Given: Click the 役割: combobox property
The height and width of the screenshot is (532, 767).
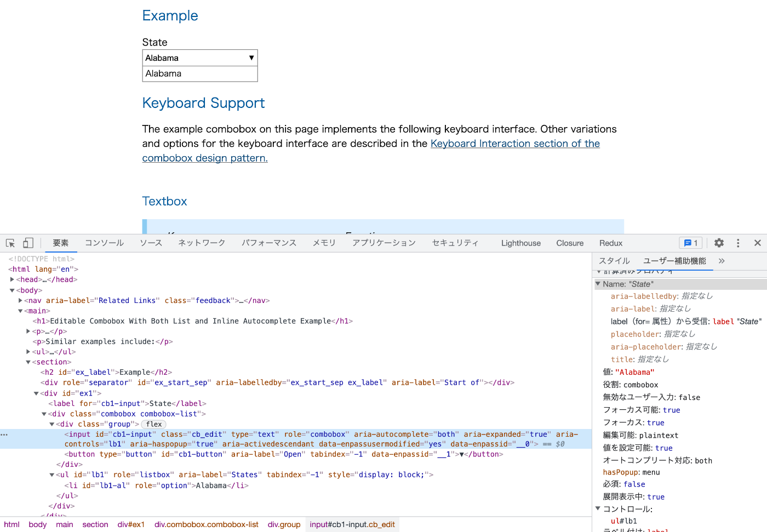Looking at the screenshot, I should [x=631, y=385].
